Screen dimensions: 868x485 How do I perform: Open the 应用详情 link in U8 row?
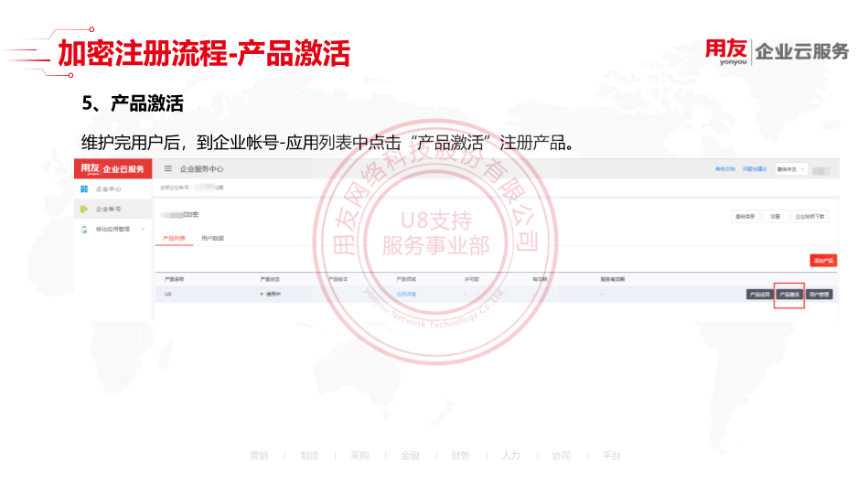tap(406, 295)
